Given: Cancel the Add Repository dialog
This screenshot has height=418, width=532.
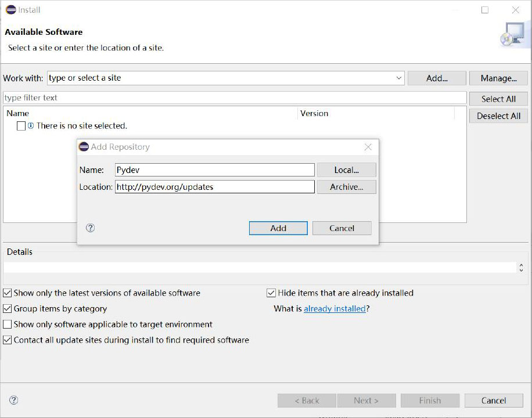Looking at the screenshot, I should point(342,228).
